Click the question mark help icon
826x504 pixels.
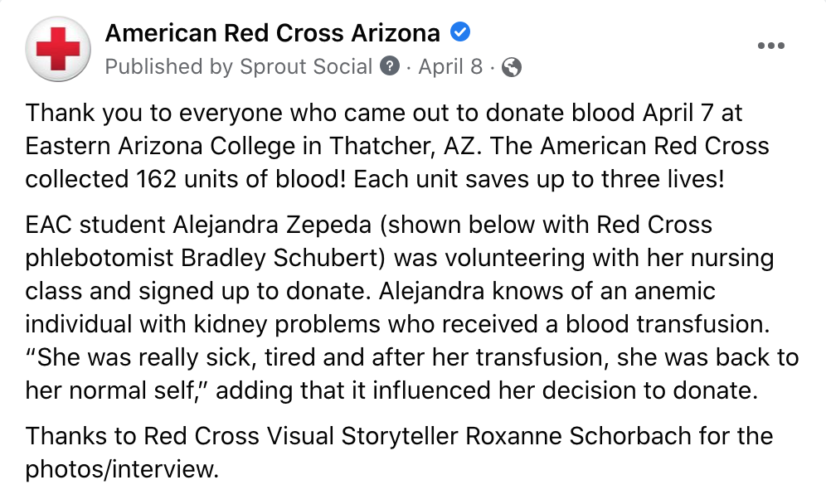(390, 66)
